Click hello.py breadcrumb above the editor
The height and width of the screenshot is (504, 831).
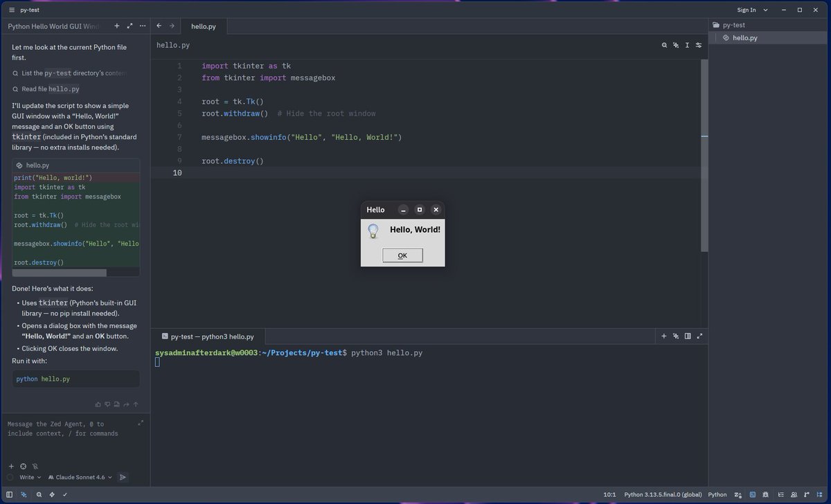click(173, 45)
